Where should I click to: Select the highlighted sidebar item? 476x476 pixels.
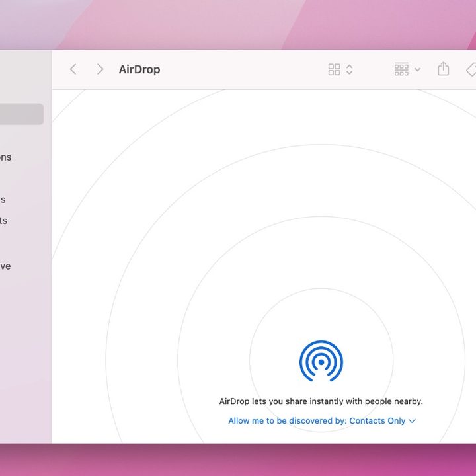(22, 114)
